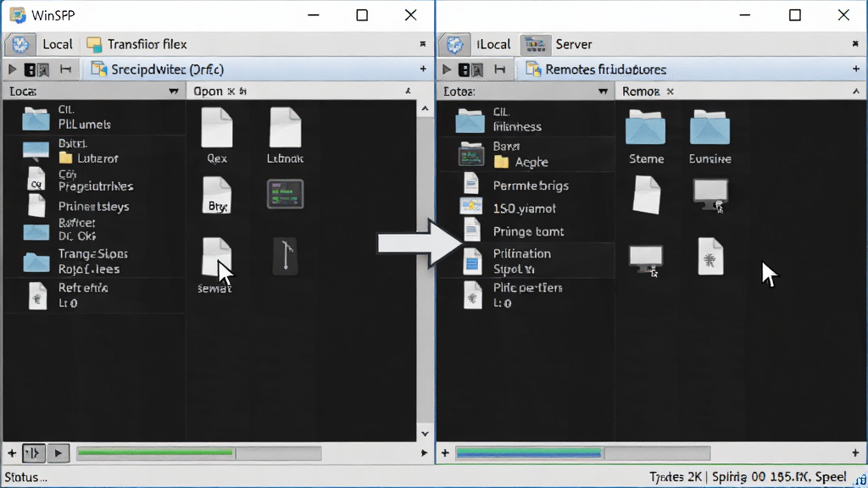Select the Acphe folder in server tree
Viewport: 868px width, 488px height.
pyautogui.click(x=521, y=162)
